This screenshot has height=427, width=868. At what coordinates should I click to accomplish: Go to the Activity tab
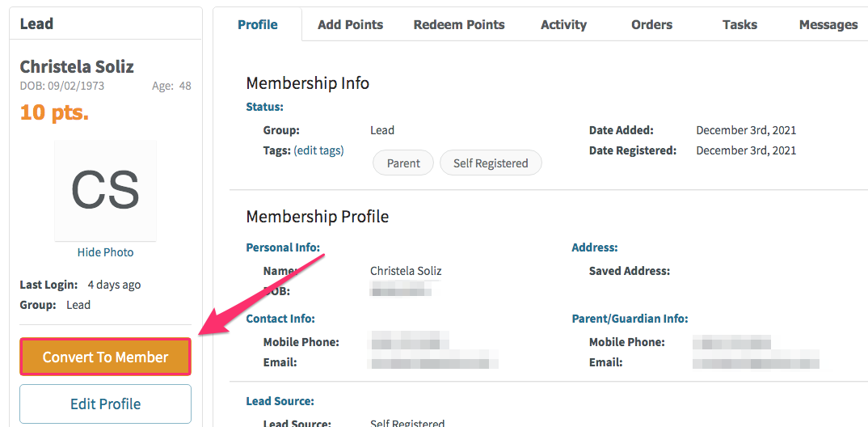[x=563, y=24]
